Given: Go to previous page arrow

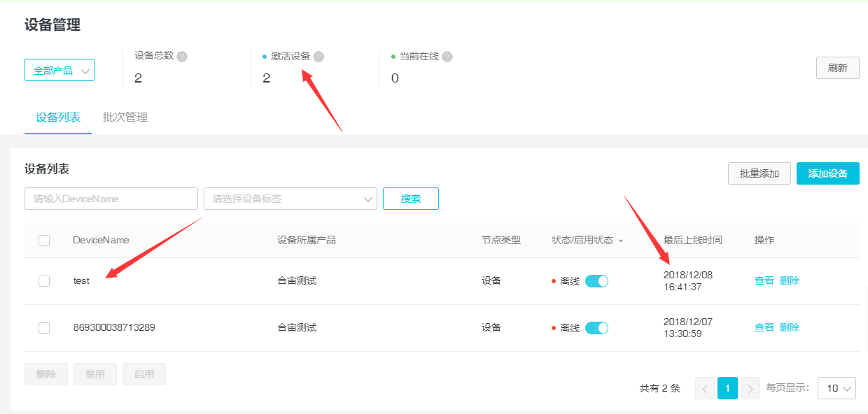Looking at the screenshot, I should point(704,388).
